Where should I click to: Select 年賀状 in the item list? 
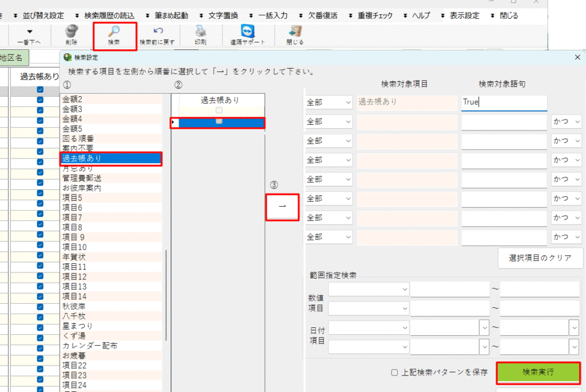pos(74,257)
